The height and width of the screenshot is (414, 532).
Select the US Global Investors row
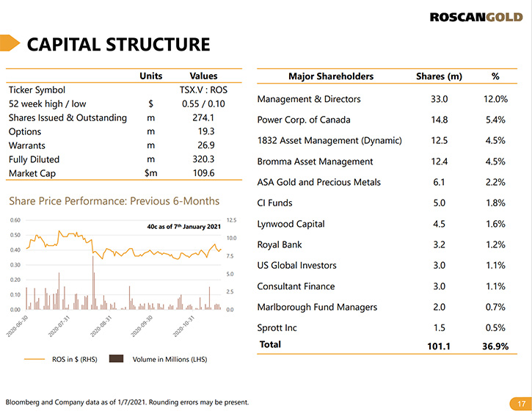[387, 266]
